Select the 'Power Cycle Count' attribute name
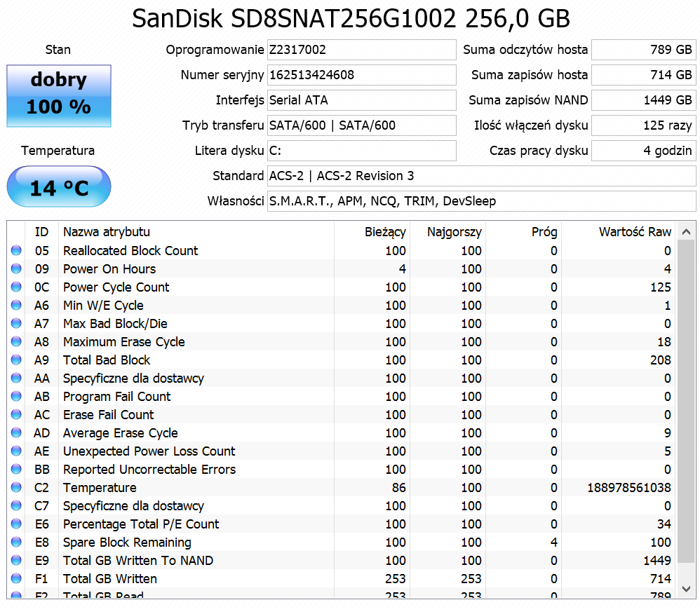The image size is (700, 607). tap(116, 287)
